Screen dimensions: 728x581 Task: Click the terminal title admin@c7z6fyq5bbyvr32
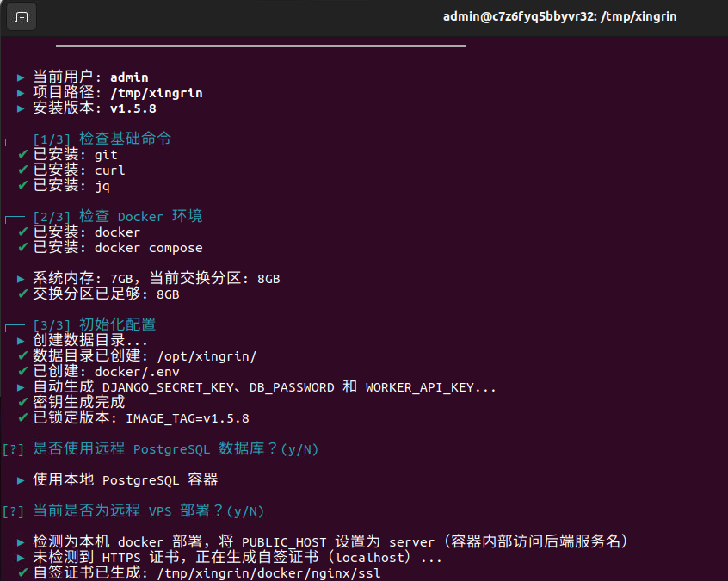(x=559, y=17)
